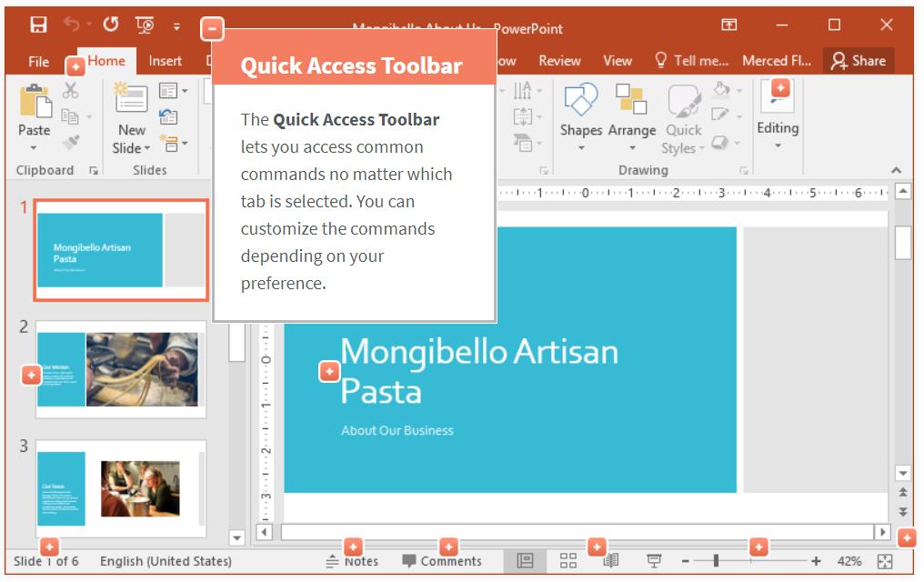The width and height of the screenshot is (924, 582).
Task: Click the Format Painter brush icon
Action: tap(71, 142)
